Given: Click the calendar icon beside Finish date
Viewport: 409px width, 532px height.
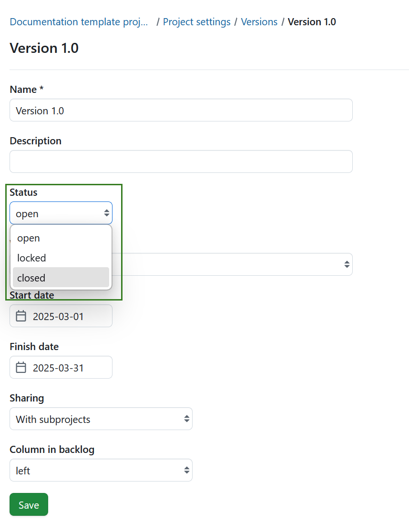Looking at the screenshot, I should pyautogui.click(x=21, y=367).
